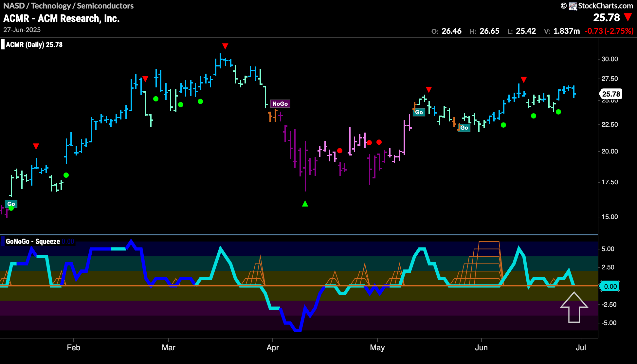This screenshot has width=637, height=364.
Task: Click the May label on time axis
Action: pyautogui.click(x=377, y=348)
